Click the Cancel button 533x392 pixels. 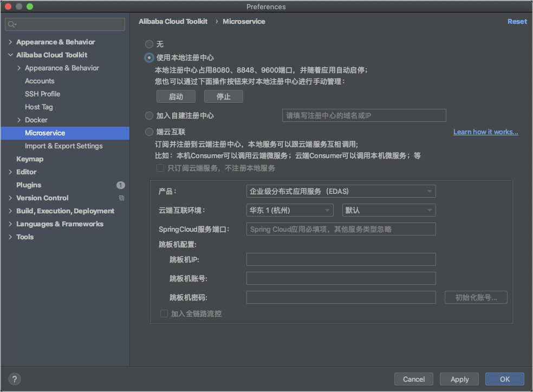point(414,379)
